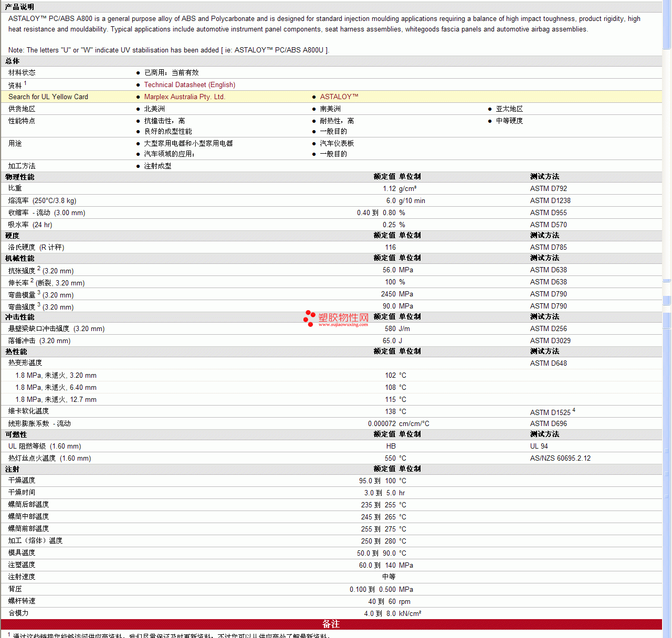Select the ASTM D955 test method cell
This screenshot has height=638, width=672.
coord(549,212)
